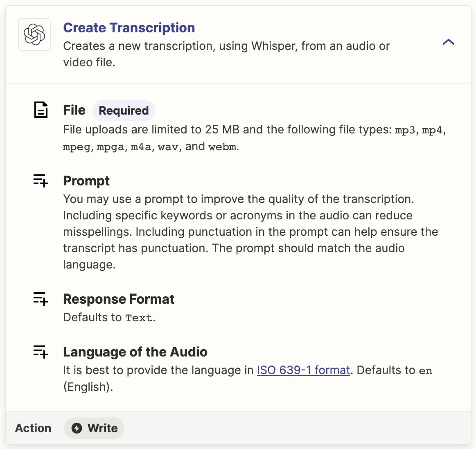
Task: Click the Prompt field icon
Action: 41,181
